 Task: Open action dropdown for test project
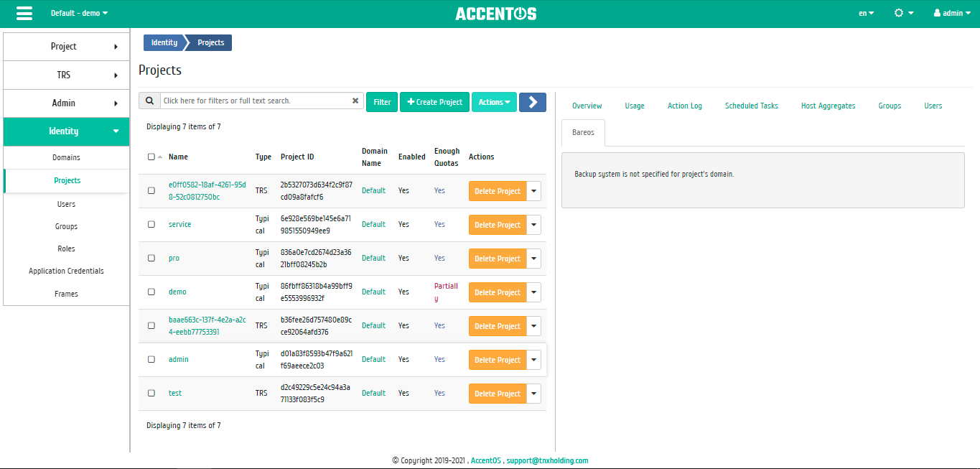[x=533, y=394]
